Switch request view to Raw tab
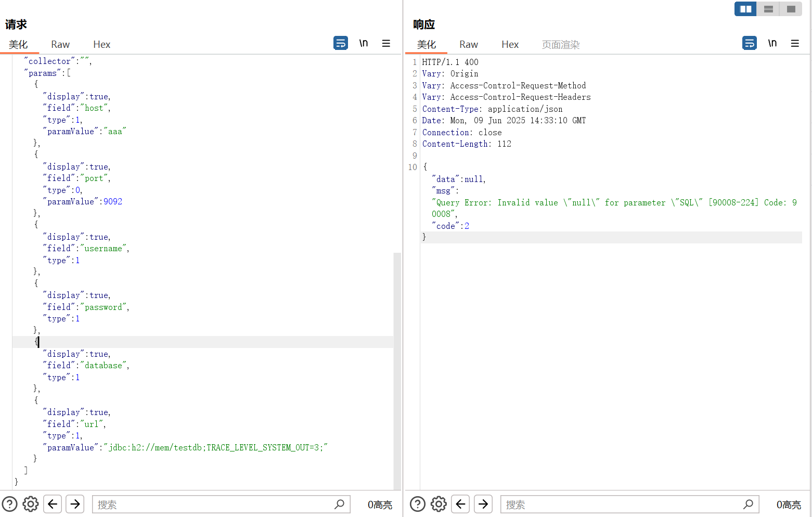Screen dimensions: 812x517 (x=60, y=45)
